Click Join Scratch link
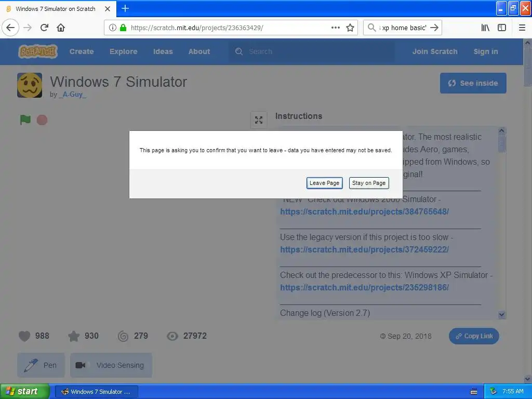 coord(435,51)
